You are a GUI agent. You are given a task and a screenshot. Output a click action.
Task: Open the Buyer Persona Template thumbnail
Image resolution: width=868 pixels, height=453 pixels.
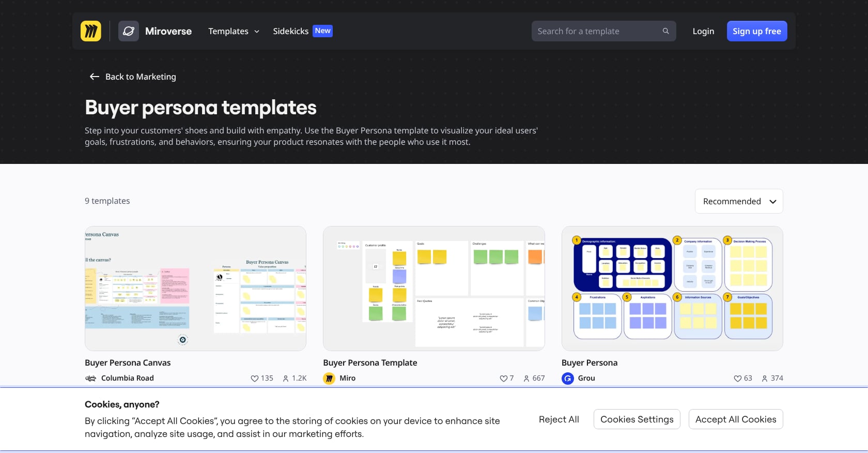tap(434, 289)
